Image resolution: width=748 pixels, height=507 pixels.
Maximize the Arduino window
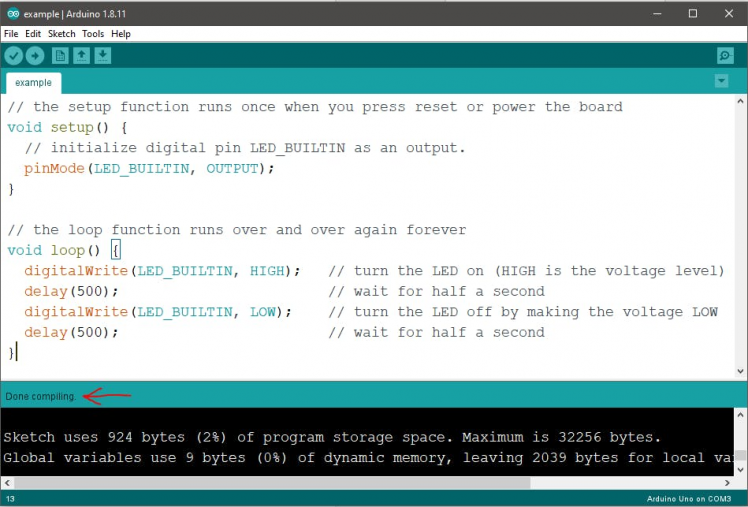pos(693,13)
